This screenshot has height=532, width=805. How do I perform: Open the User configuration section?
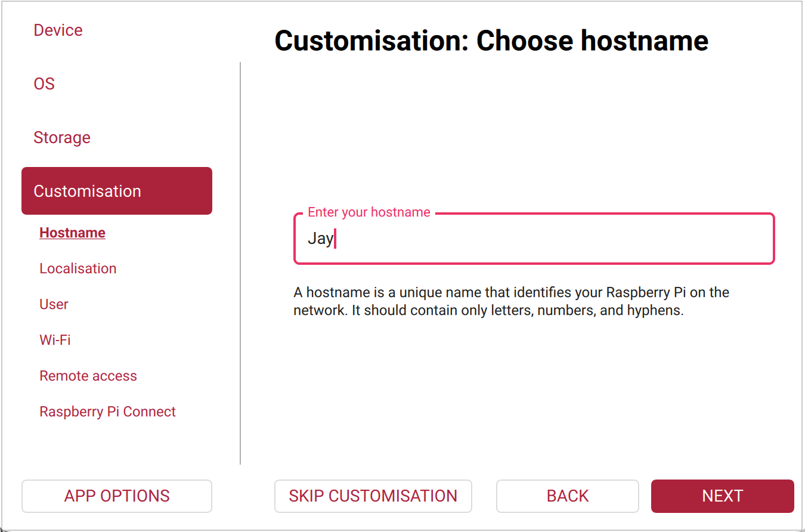[54, 304]
